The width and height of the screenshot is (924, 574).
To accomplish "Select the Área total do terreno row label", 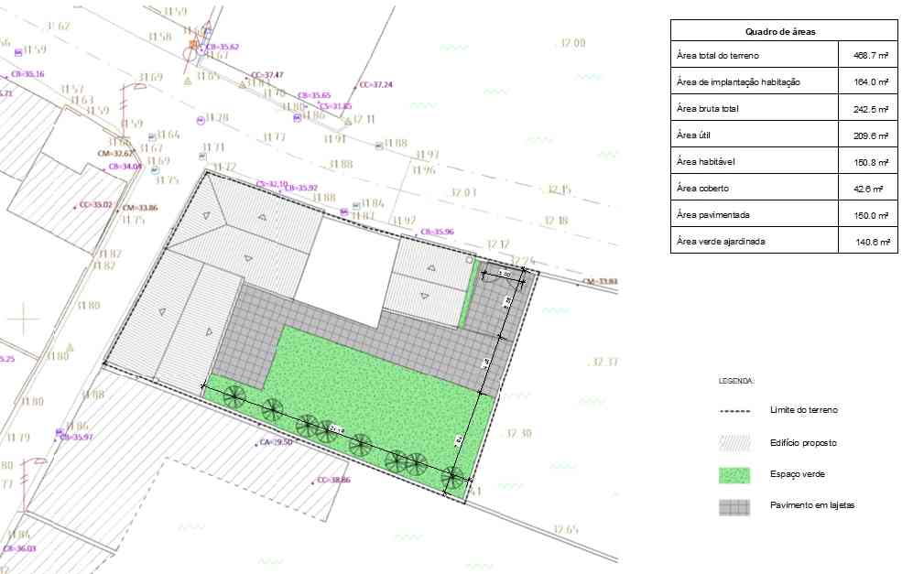I will [719, 56].
